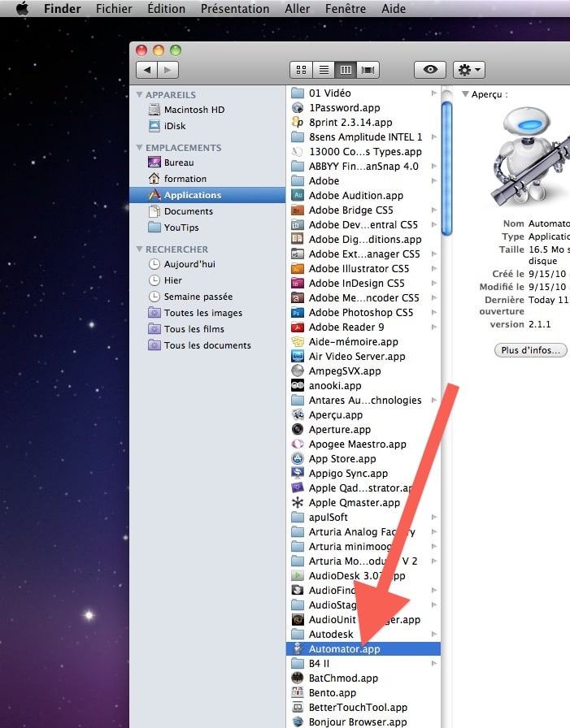Collapse the EMPLACEMENTS sidebar section
The height and width of the screenshot is (728, 570).
click(x=139, y=148)
